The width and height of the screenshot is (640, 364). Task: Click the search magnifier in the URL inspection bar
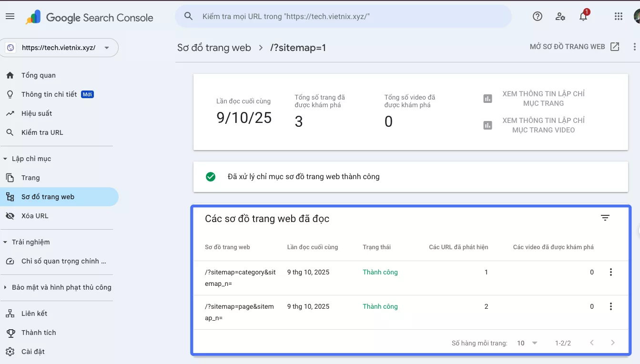189,16
